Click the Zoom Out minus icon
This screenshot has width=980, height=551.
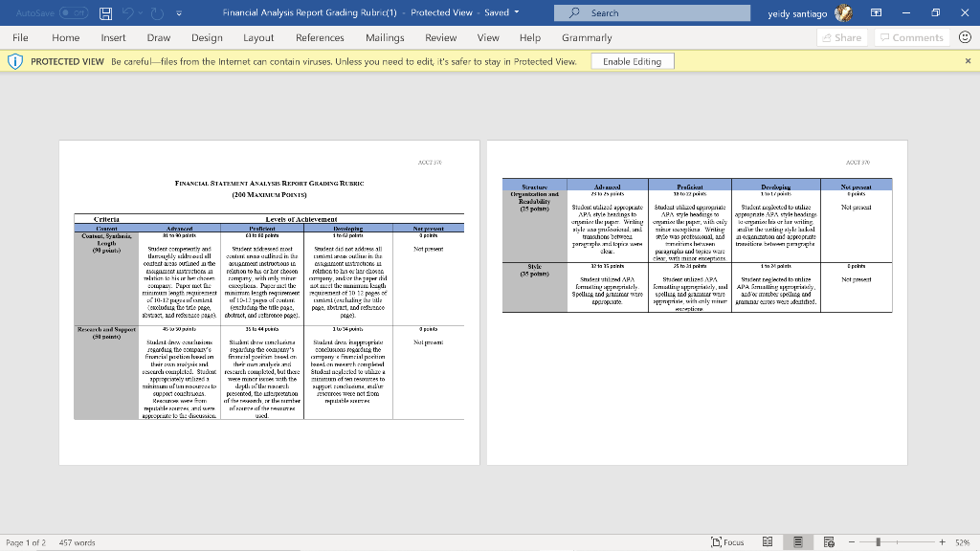852,541
